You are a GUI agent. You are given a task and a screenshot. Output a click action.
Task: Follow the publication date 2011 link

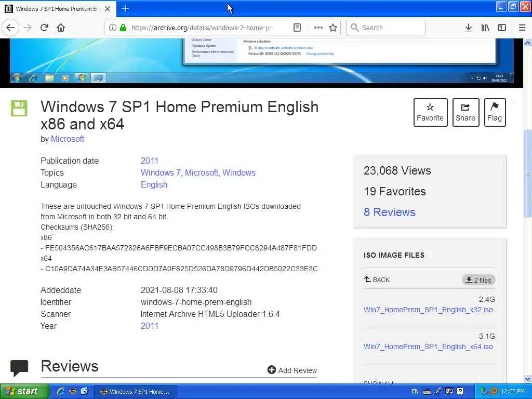(x=149, y=161)
